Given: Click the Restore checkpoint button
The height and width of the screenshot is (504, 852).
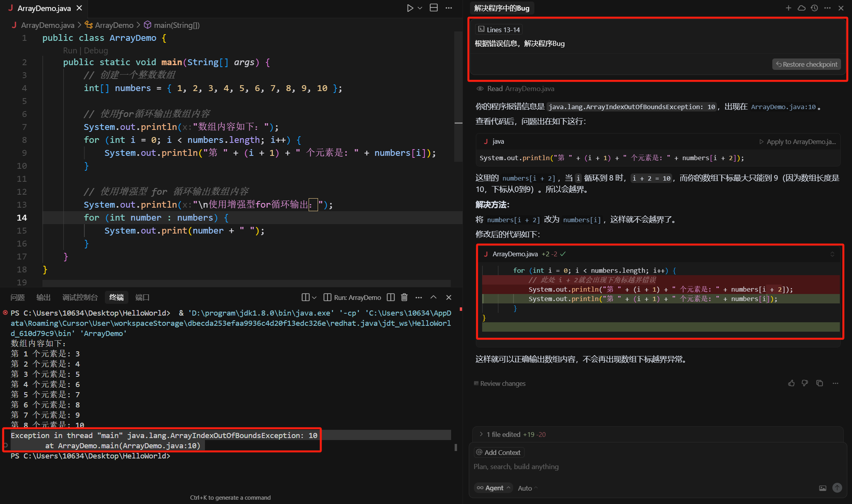Looking at the screenshot, I should (806, 64).
